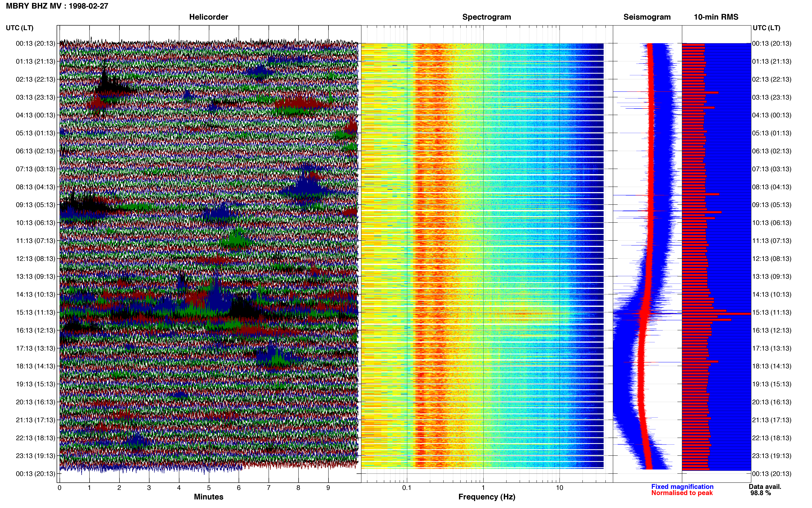Click the helicorder minute tick '9'
The width and height of the screenshot is (812, 508).
pos(328,488)
